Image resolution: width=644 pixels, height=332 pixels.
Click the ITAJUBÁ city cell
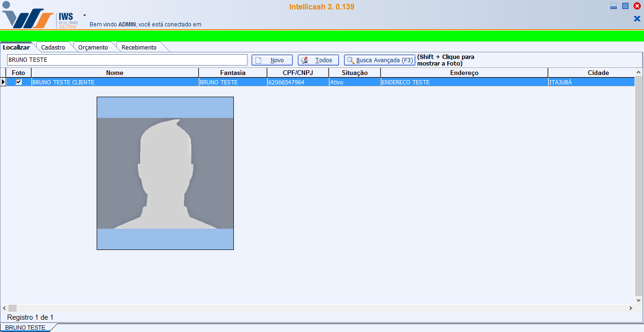pyautogui.click(x=592, y=82)
